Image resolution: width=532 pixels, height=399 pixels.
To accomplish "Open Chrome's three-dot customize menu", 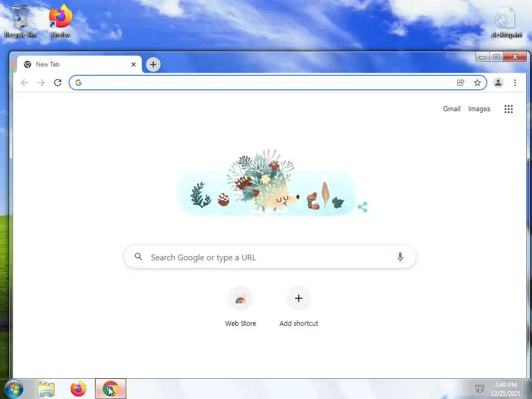I will 515,83.
